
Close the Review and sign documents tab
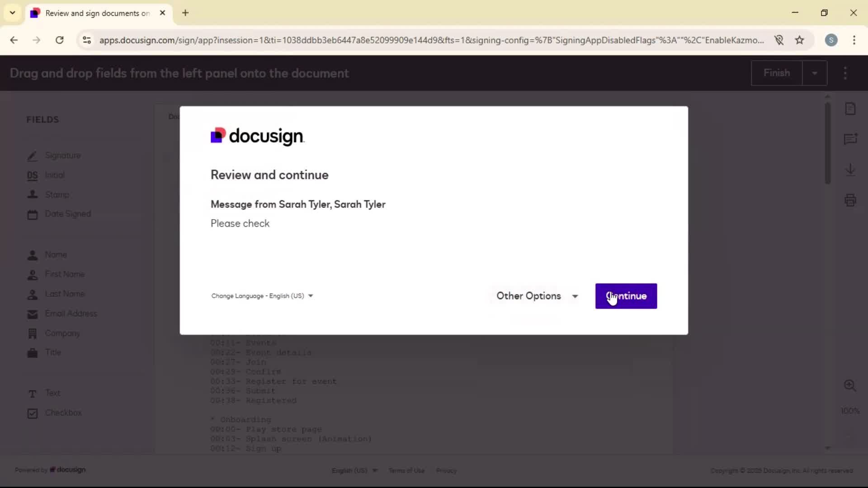tap(162, 13)
